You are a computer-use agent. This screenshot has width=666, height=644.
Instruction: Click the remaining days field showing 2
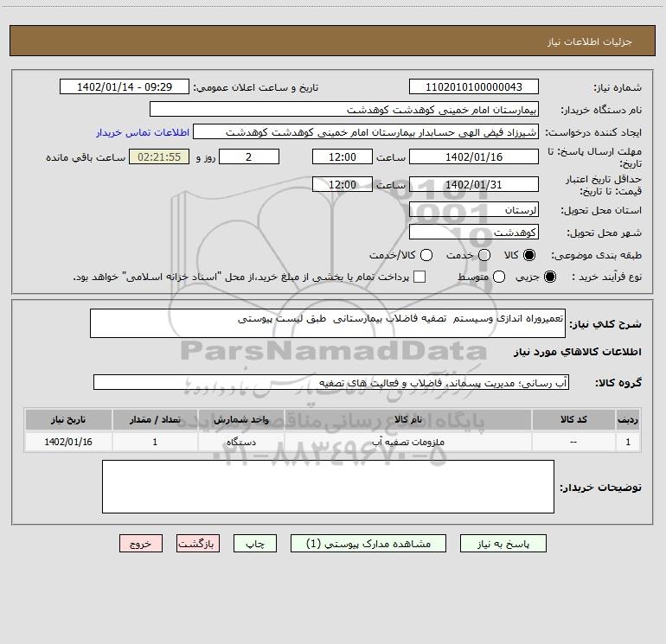249,157
